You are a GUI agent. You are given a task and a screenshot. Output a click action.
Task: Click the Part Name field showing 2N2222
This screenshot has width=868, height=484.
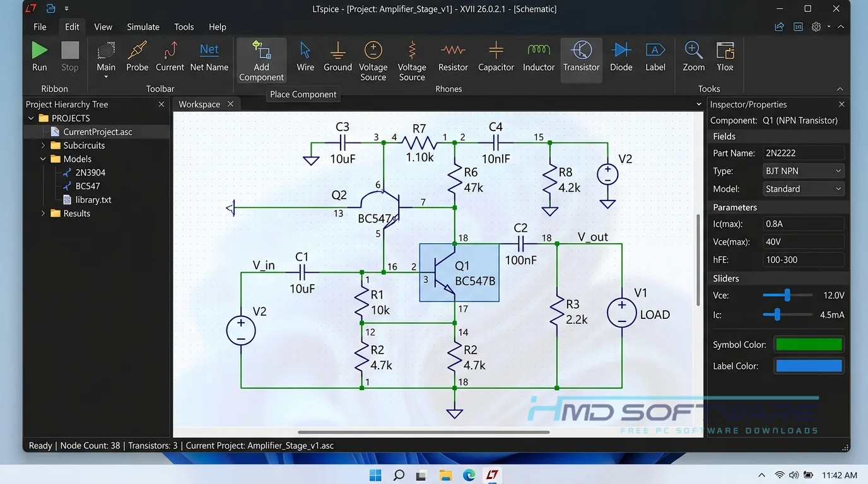(803, 153)
